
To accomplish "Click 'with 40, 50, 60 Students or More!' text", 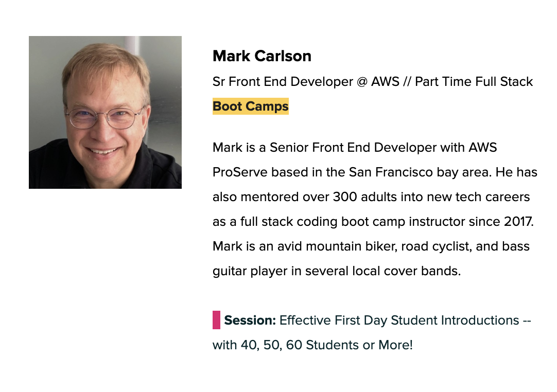I will click(312, 345).
